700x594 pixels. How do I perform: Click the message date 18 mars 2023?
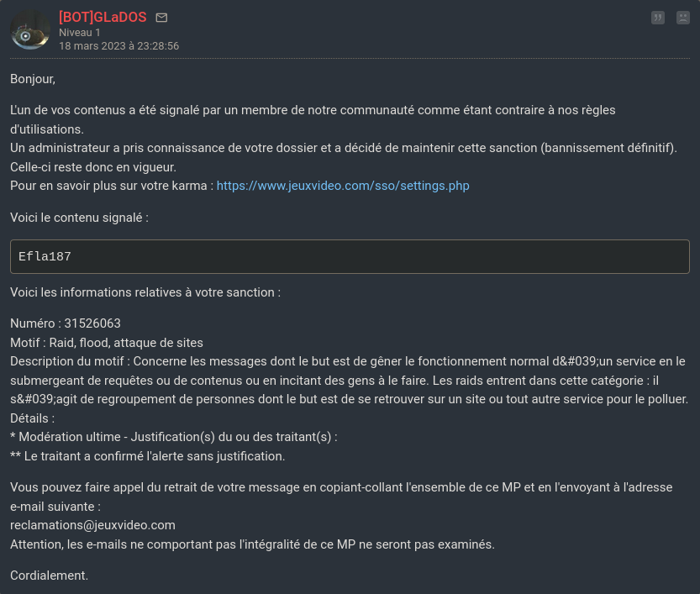[118, 46]
